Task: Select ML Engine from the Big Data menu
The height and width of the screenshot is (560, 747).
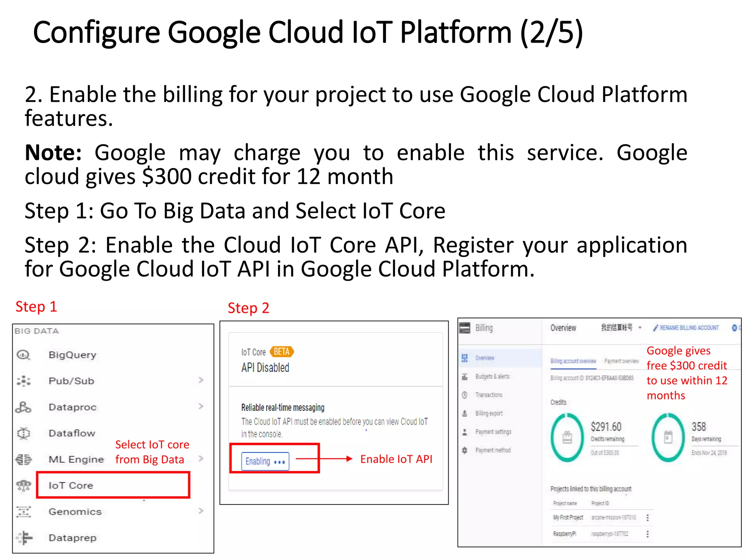Action: [76, 459]
